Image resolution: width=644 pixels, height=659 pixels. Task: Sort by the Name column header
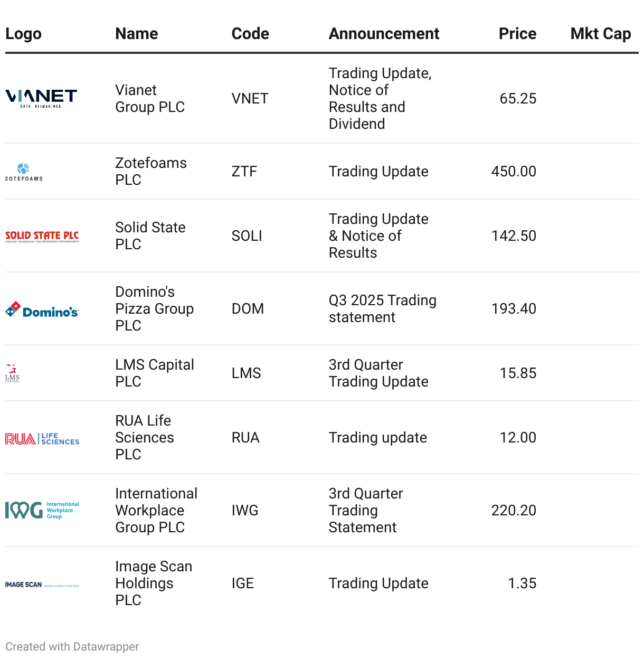(x=137, y=34)
